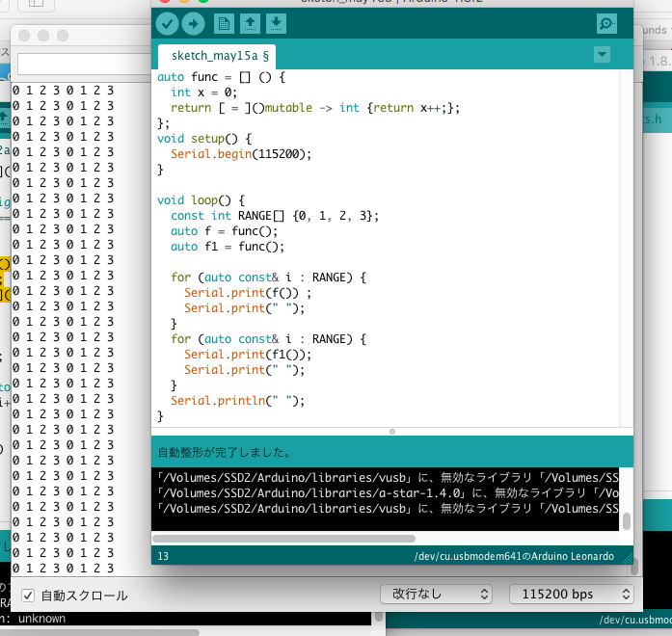
Task: Click the Arduino Leonardo port status text
Action: [x=514, y=556]
